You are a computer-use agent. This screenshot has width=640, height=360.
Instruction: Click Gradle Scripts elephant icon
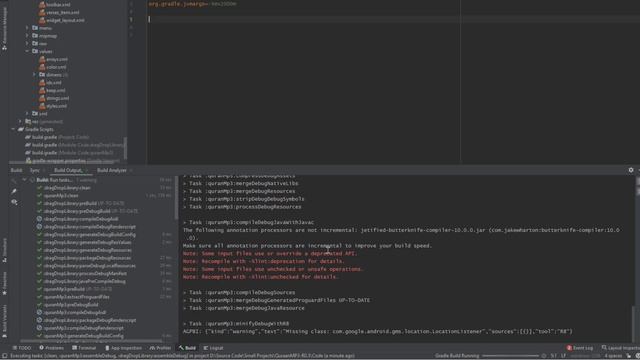pyautogui.click(x=21, y=129)
